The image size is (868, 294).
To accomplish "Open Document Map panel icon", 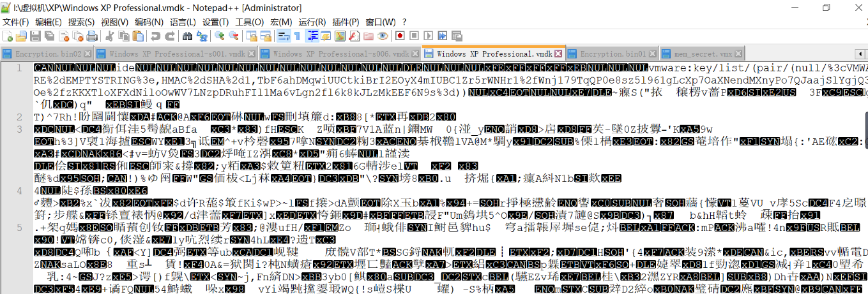I will pos(340,36).
